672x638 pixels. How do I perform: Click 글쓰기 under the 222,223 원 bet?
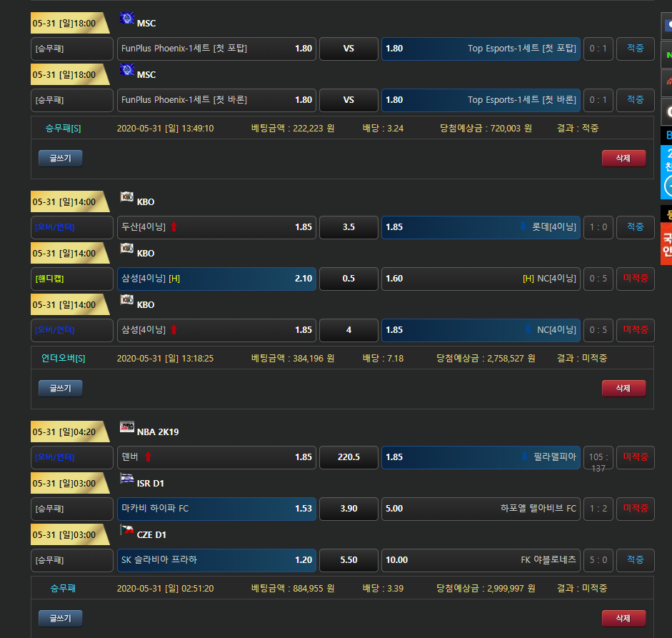point(61,158)
